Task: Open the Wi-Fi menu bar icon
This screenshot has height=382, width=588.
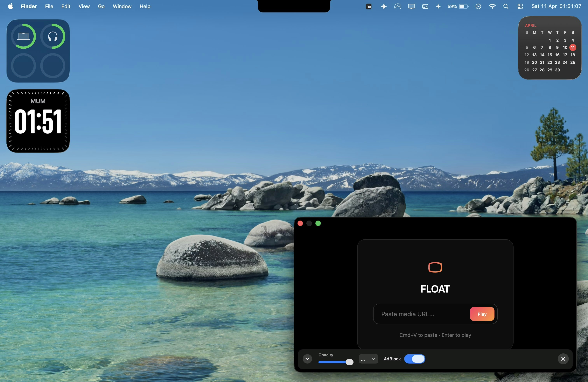Action: 492,6
